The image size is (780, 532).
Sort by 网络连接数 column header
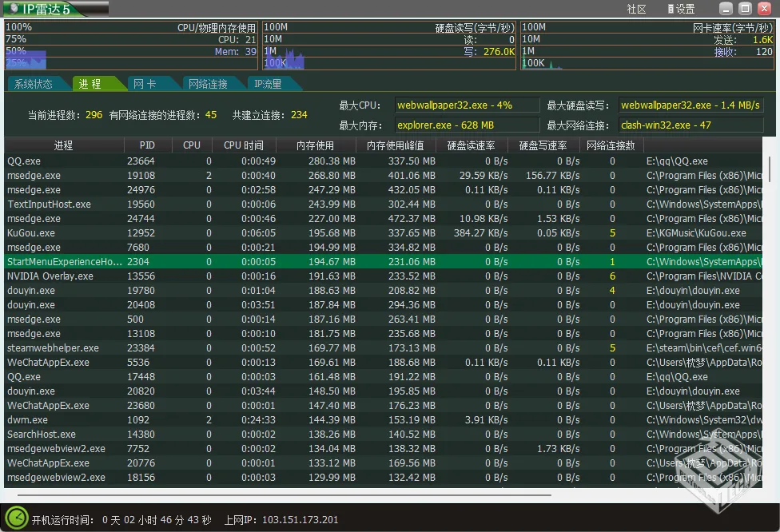coord(611,145)
